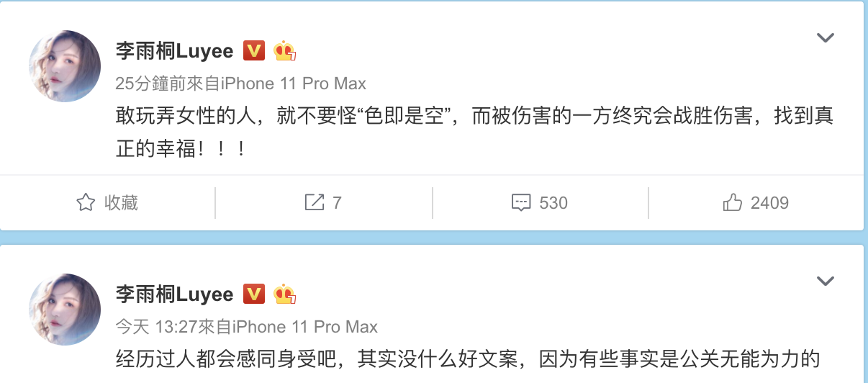Expand the first post's chevron options menu
This screenshot has height=383, width=868.
825,37
